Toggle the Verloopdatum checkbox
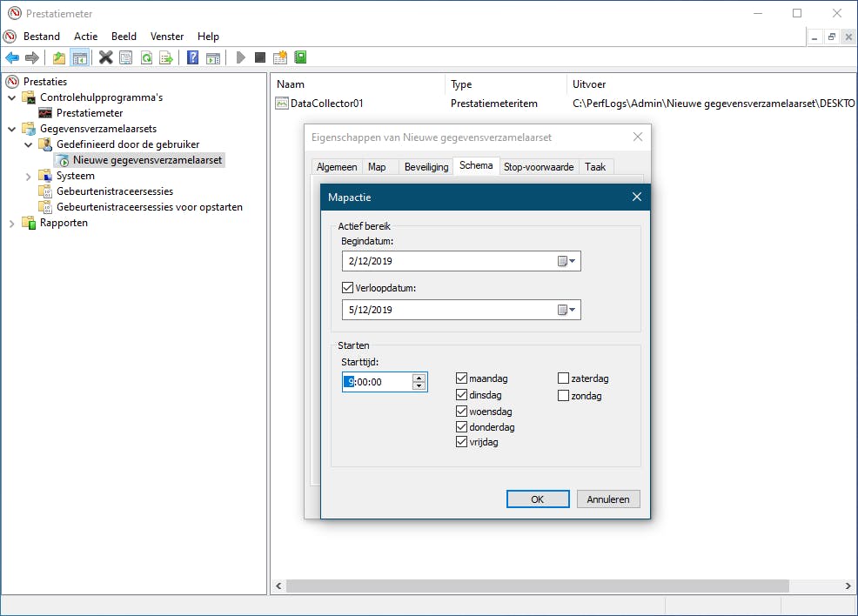Screen dimensions: 858x616 tap(348, 288)
